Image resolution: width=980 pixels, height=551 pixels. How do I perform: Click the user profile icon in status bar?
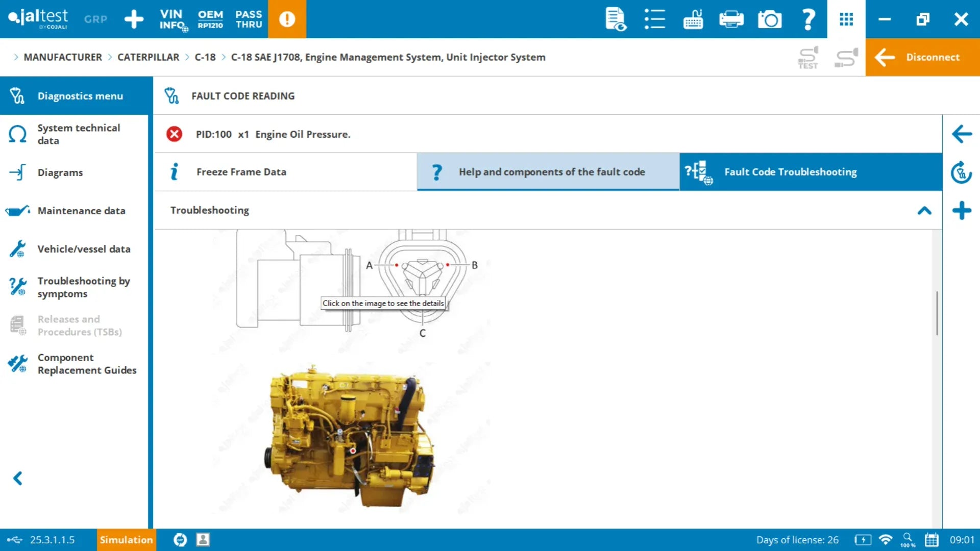pos(203,540)
